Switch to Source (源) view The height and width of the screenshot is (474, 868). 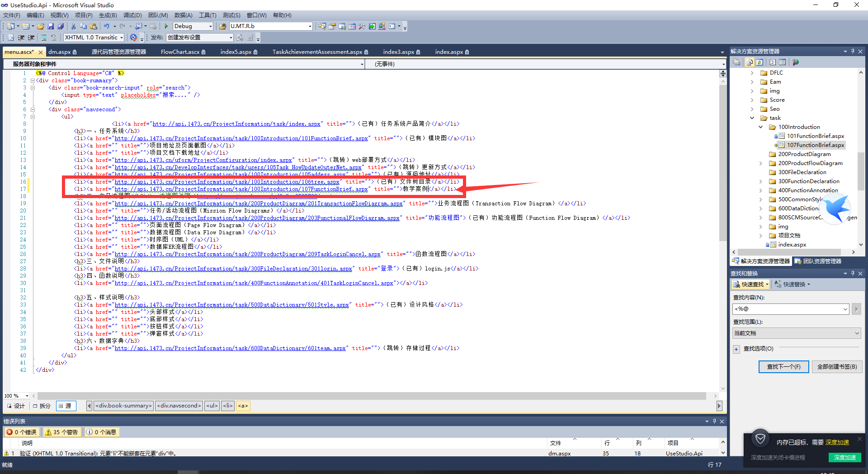tap(66, 406)
